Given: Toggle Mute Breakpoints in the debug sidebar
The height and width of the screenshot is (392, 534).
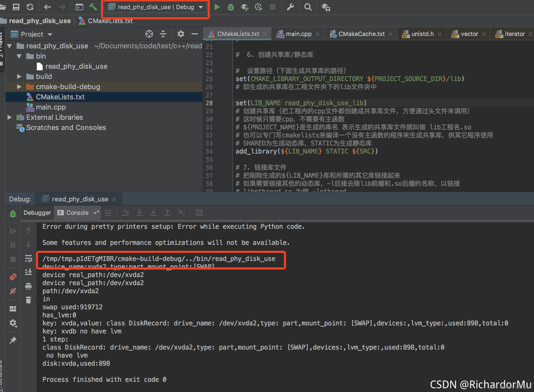Looking at the screenshot, I should pyautogui.click(x=13, y=291).
